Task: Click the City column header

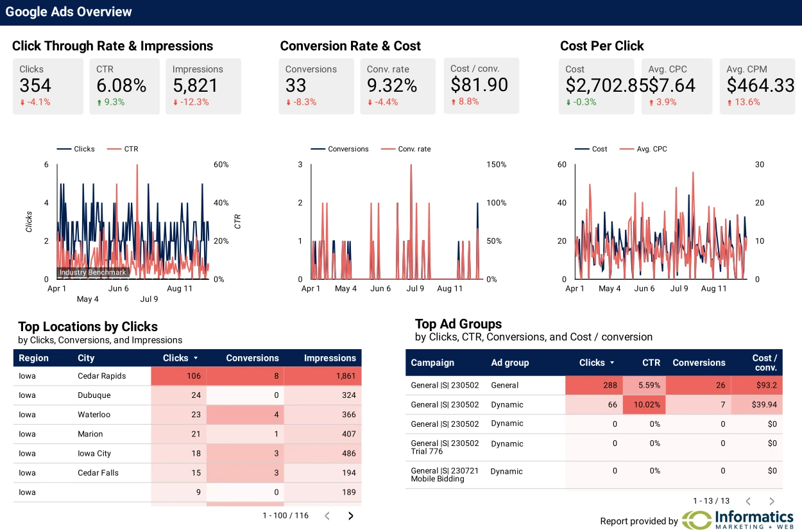Action: (86, 358)
